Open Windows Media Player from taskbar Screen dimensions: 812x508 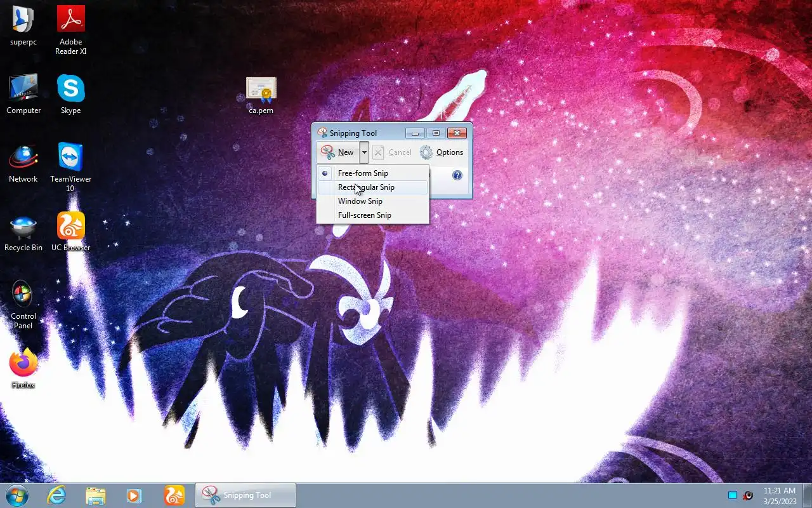point(134,495)
